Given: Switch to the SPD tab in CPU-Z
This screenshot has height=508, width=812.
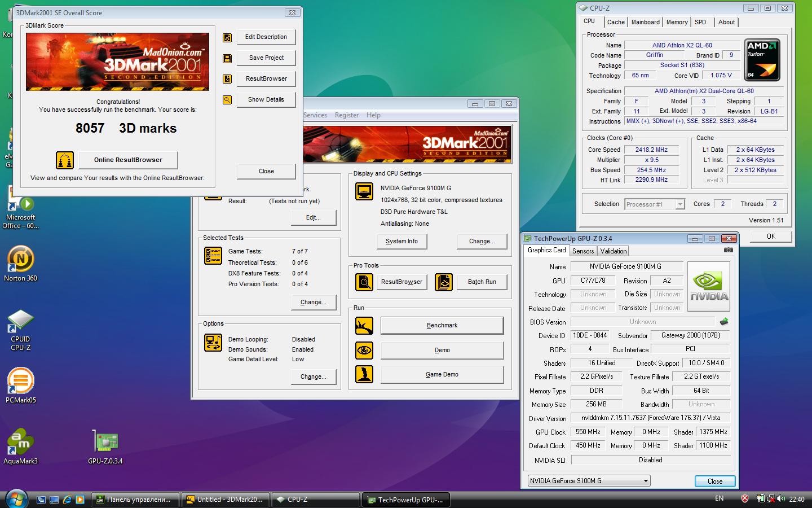Looking at the screenshot, I should pos(700,22).
